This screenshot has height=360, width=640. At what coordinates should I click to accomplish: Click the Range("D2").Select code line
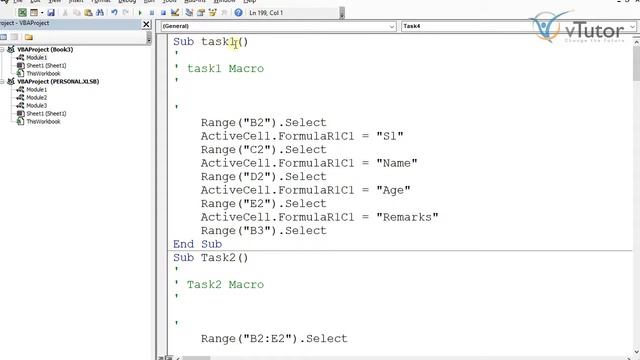pos(264,177)
